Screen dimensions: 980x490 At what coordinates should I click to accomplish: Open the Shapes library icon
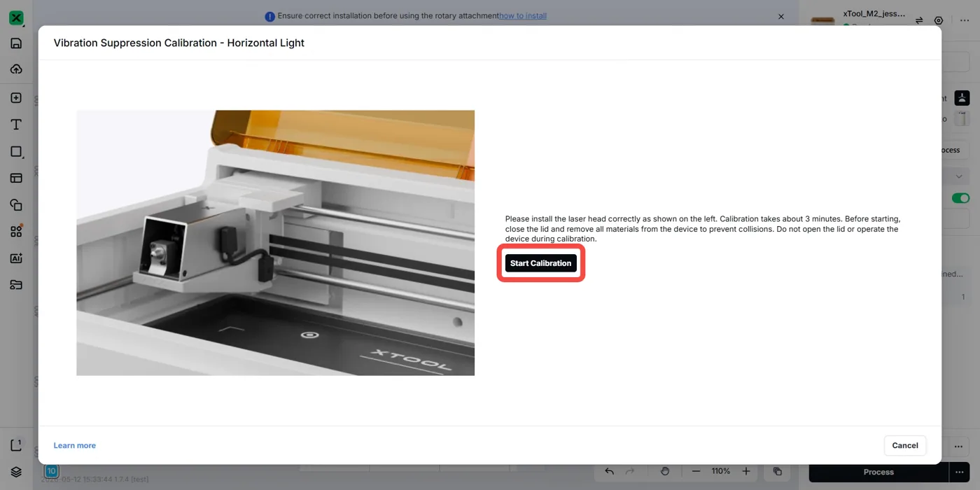(16, 204)
